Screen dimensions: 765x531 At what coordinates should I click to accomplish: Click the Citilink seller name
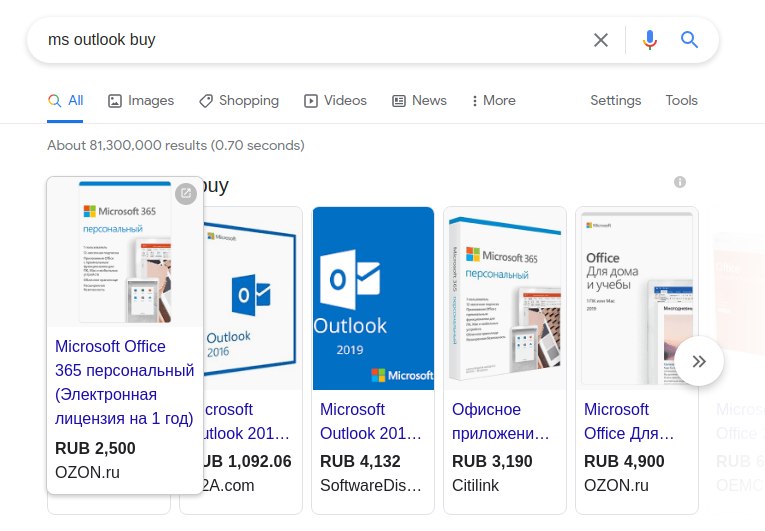[x=476, y=486]
